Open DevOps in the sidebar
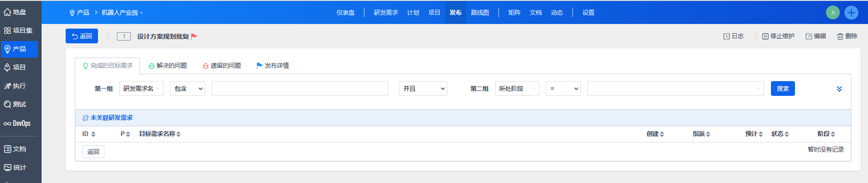Image resolution: width=868 pixels, height=183 pixels. click(x=17, y=123)
